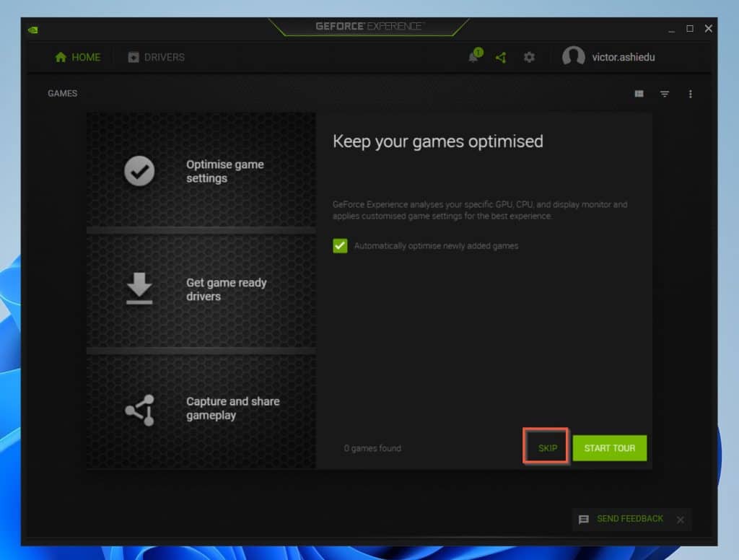
Task: Toggle Automatically optimise newly added games
Action: tap(340, 245)
